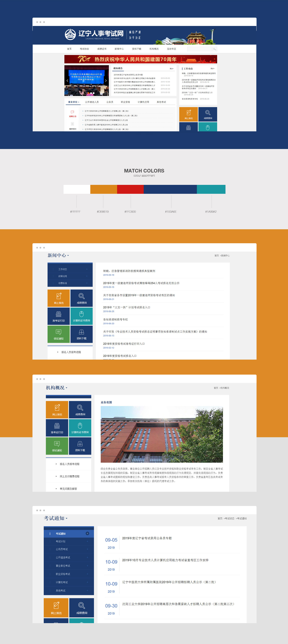Open 准考证打印 tile on the 新闻中心 page
The image size is (288, 644).
58,316
